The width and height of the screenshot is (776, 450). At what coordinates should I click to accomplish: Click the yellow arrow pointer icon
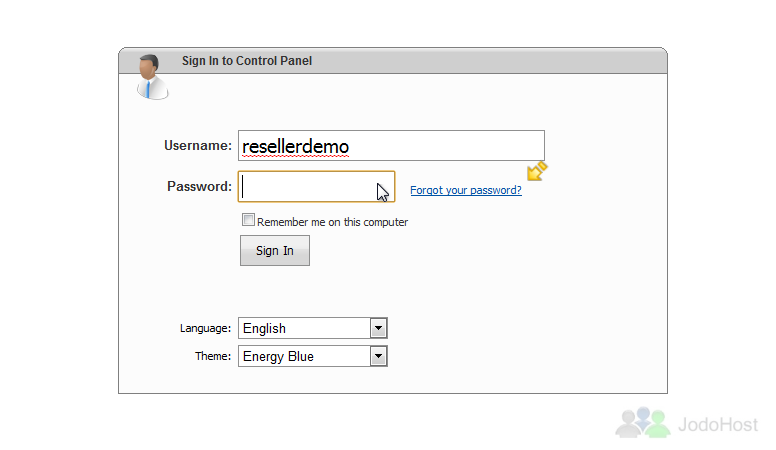pyautogui.click(x=537, y=171)
